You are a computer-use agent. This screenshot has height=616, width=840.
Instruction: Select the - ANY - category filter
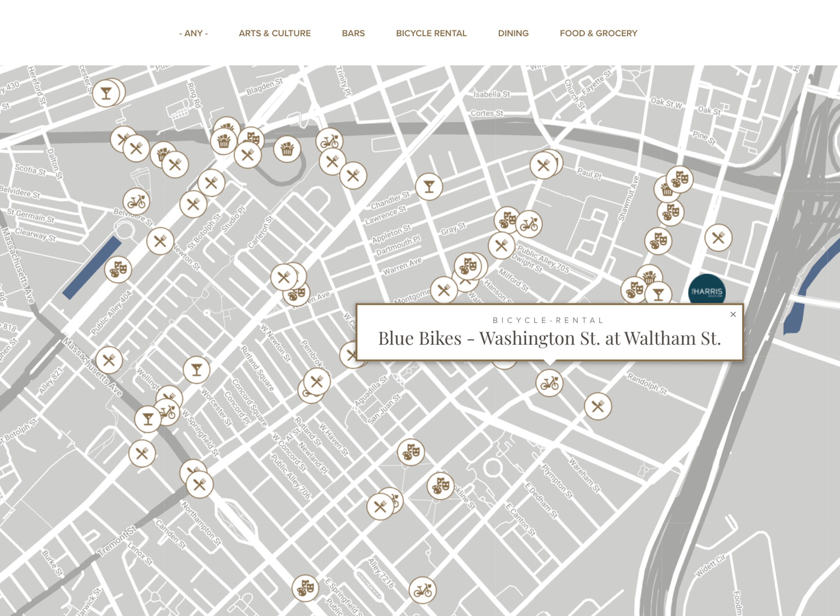[194, 33]
